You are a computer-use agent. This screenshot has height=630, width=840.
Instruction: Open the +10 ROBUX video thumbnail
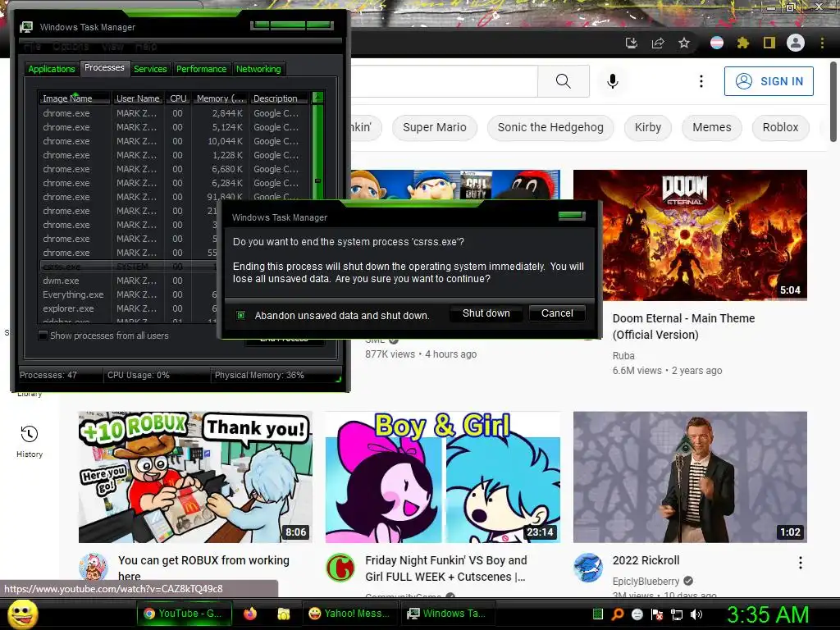click(195, 477)
